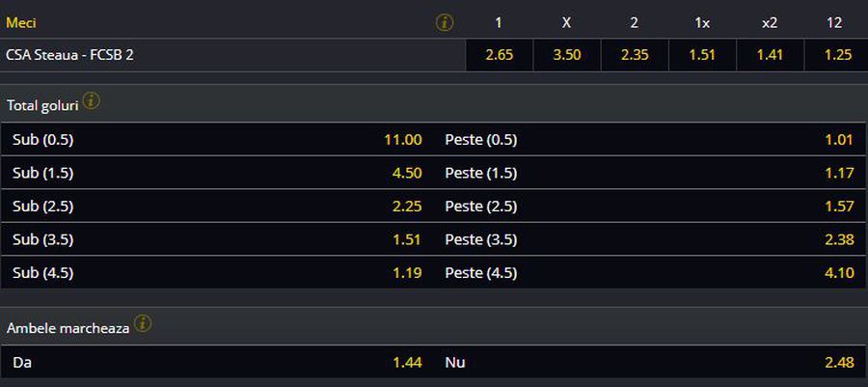
Task: Pick Peste (4.5) odds 4.10
Action: click(x=650, y=272)
